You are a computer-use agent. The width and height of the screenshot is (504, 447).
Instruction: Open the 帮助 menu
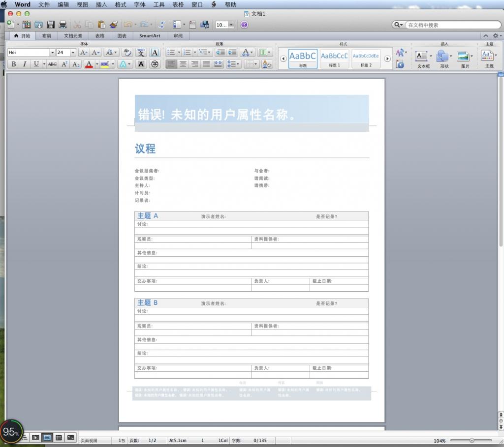point(230,4)
